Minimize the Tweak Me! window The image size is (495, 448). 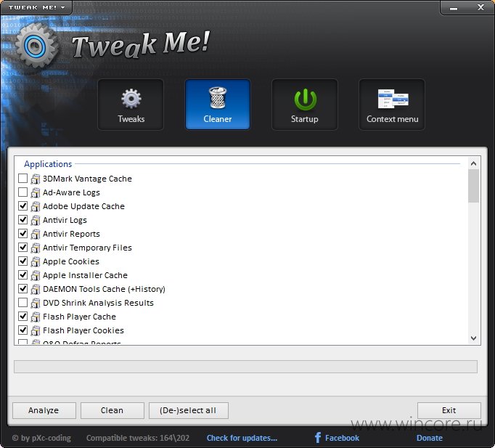click(454, 7)
